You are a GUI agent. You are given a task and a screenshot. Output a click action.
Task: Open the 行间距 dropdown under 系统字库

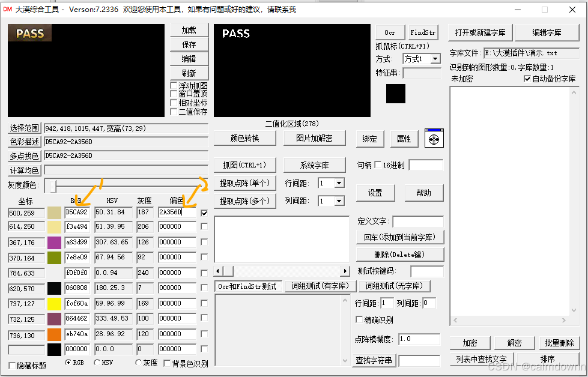pos(339,183)
